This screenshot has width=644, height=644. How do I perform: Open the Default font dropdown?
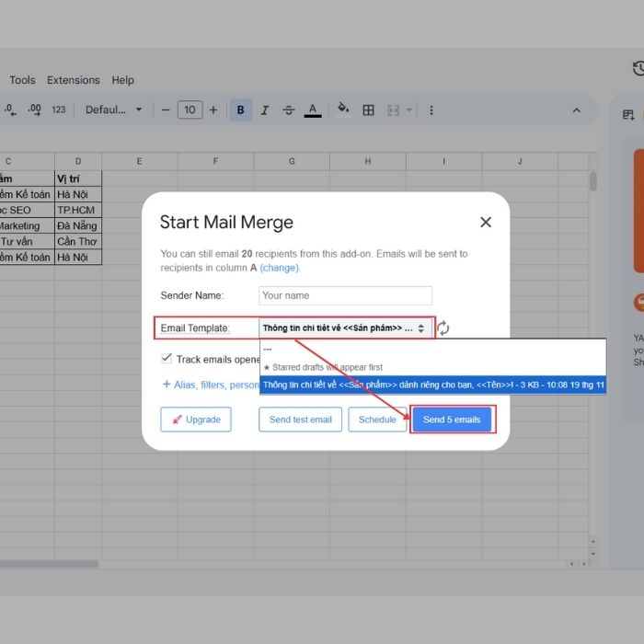(x=113, y=109)
